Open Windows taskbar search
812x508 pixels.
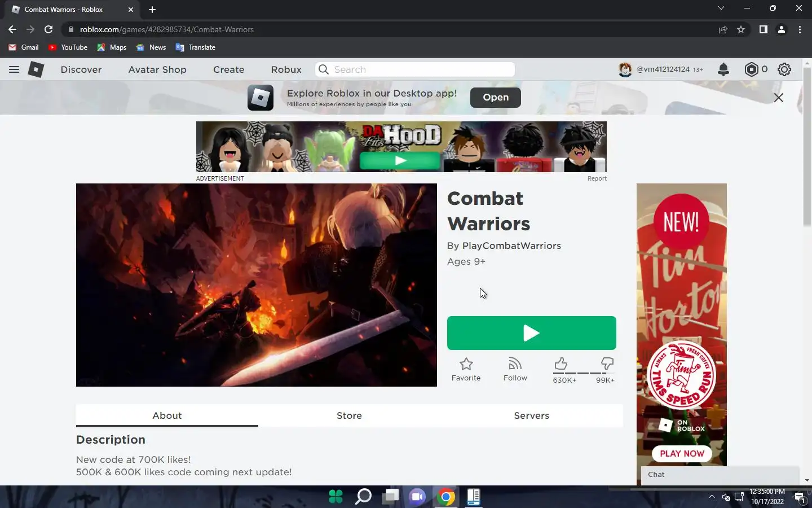[363, 497]
